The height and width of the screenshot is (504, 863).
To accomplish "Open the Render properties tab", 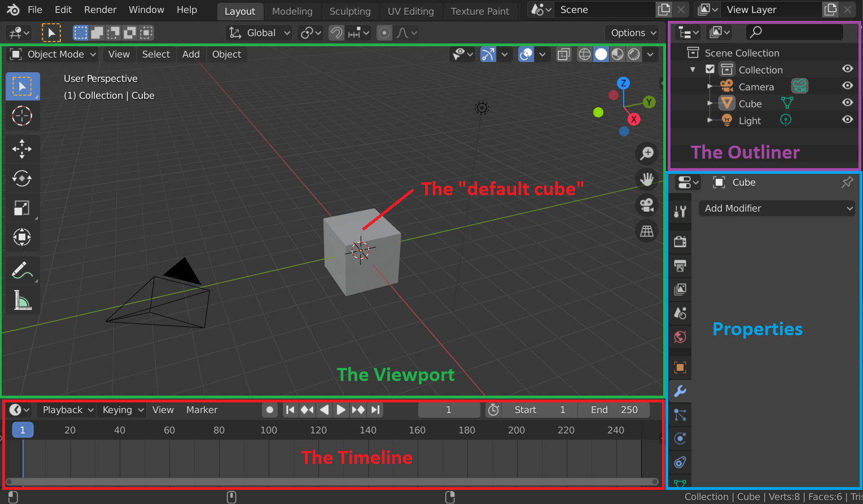I will [680, 242].
